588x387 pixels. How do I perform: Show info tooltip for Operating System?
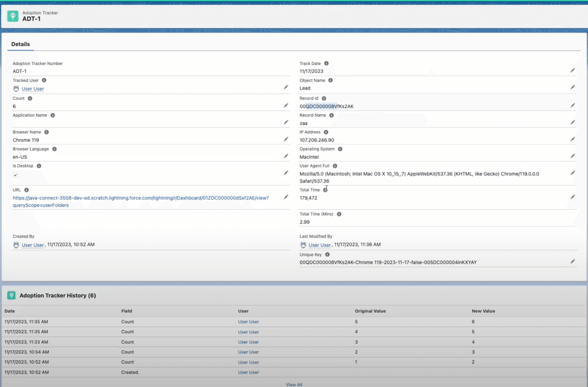pyautogui.click(x=340, y=149)
